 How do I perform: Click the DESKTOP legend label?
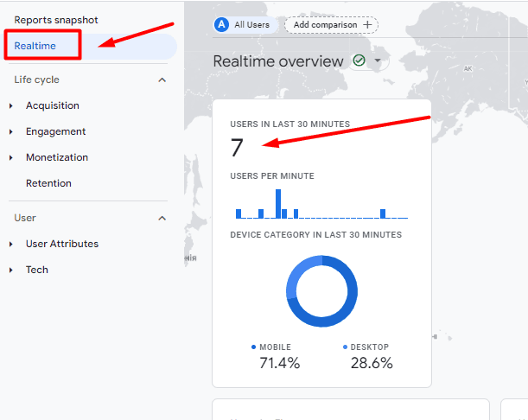pyautogui.click(x=369, y=347)
